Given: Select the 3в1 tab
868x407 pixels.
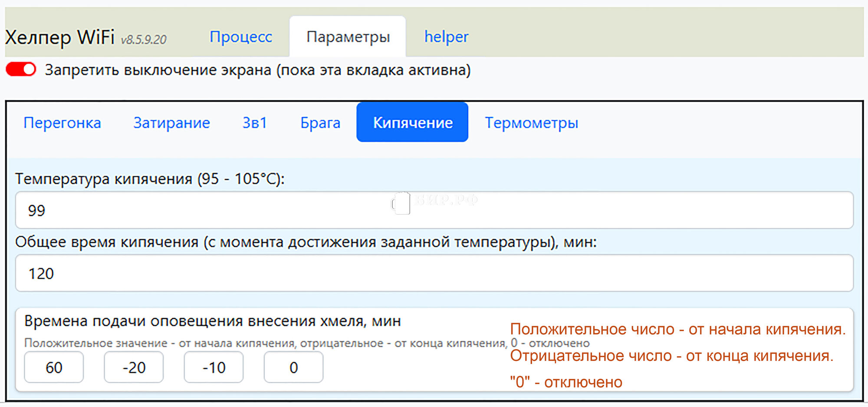Looking at the screenshot, I should [x=254, y=123].
